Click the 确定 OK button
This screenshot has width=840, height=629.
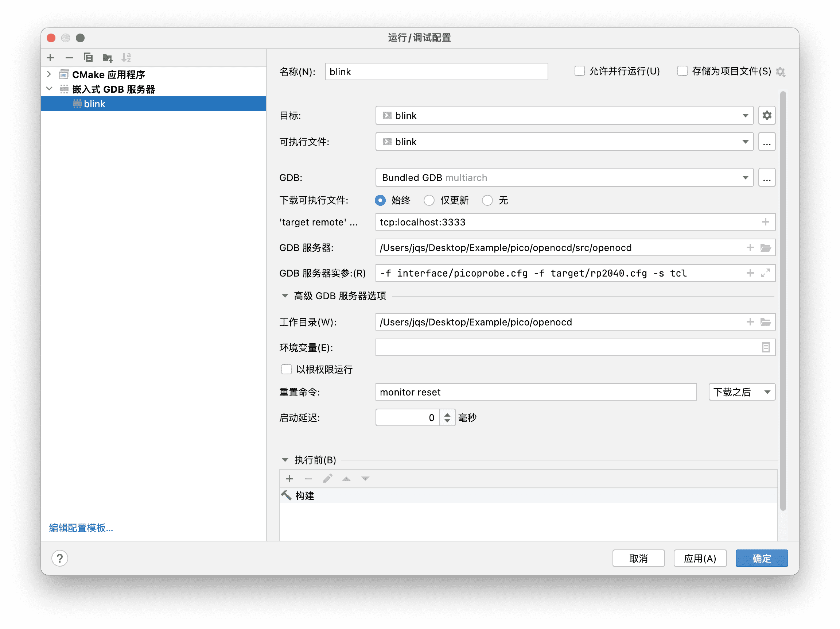pos(761,558)
